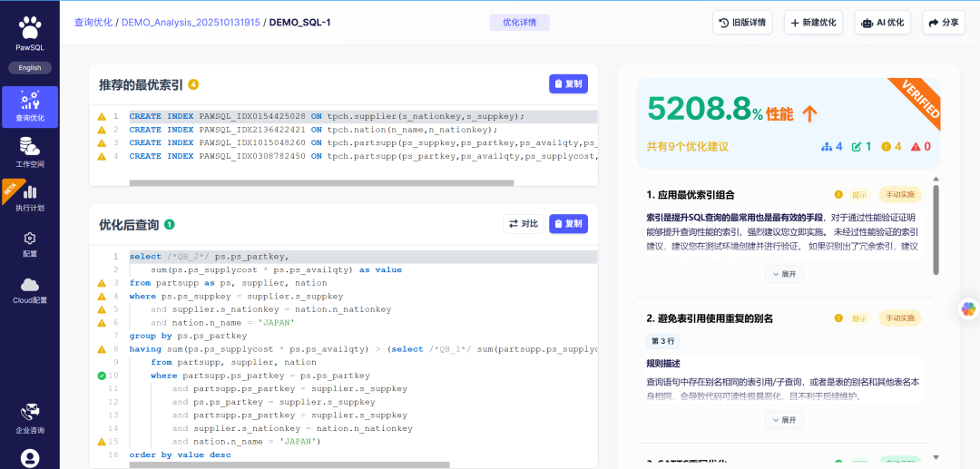Viewport: 980px width, 469px height.
Task: Click index line PAWSQL_IDX0154425028
Action: (x=327, y=116)
